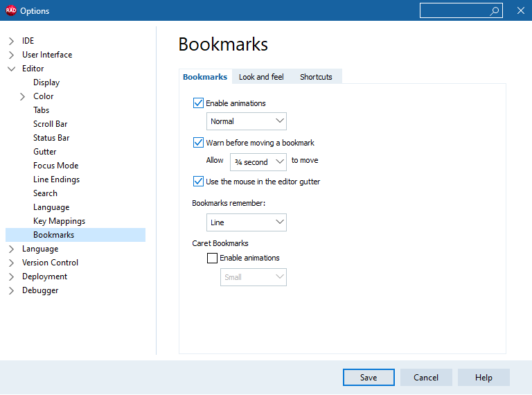Switch to Look and feel tab
Screen dimensions: 532x395
(261, 77)
